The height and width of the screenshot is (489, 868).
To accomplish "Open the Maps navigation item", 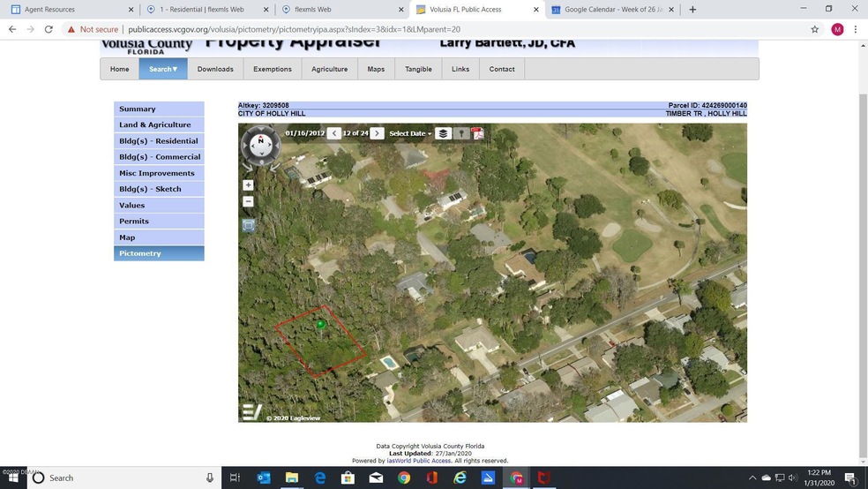I will pyautogui.click(x=376, y=69).
